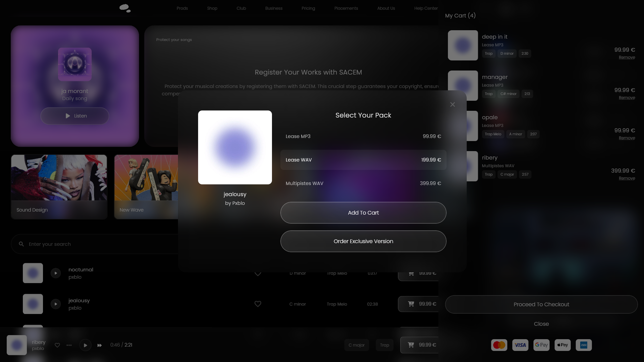
Task: Click Trap Melo tag on opale
Action: pos(493,134)
